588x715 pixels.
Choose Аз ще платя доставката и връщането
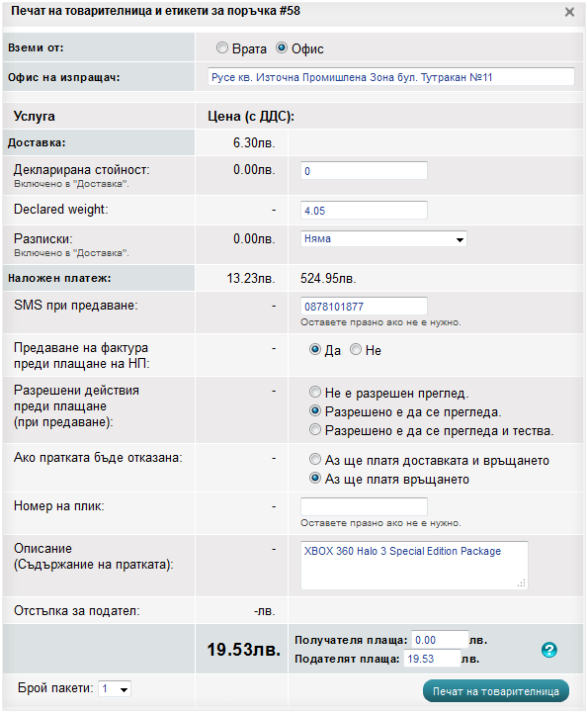314,460
